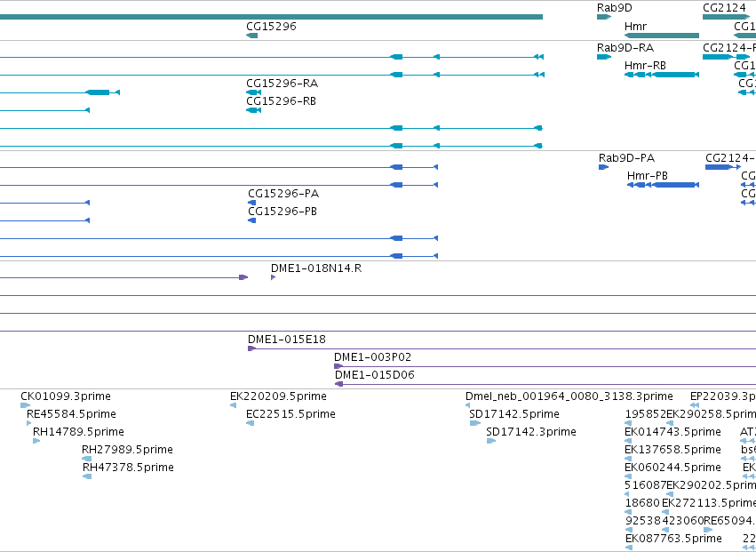The width and height of the screenshot is (756, 552).
Task: Click the RH14789.5prime EST label
Action: (78, 432)
